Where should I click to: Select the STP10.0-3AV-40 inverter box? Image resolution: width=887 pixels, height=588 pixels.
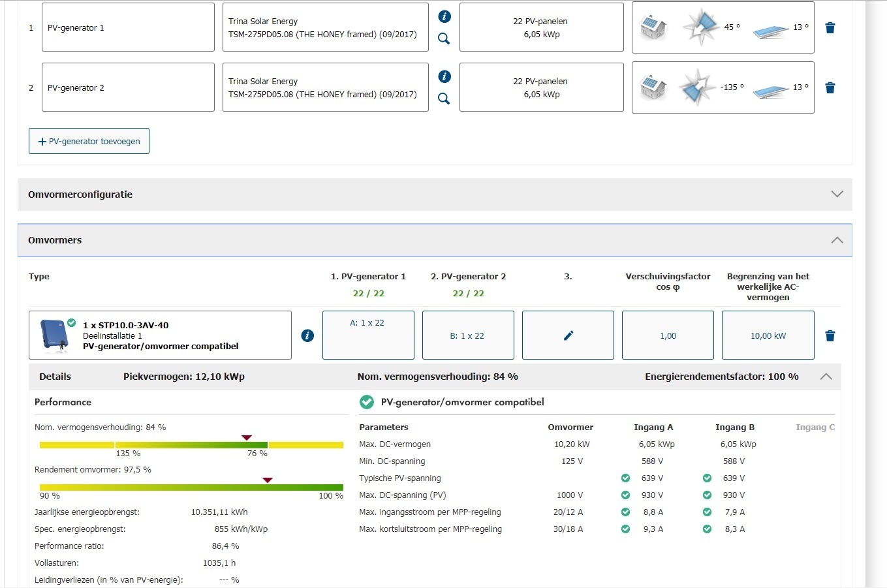click(x=160, y=335)
